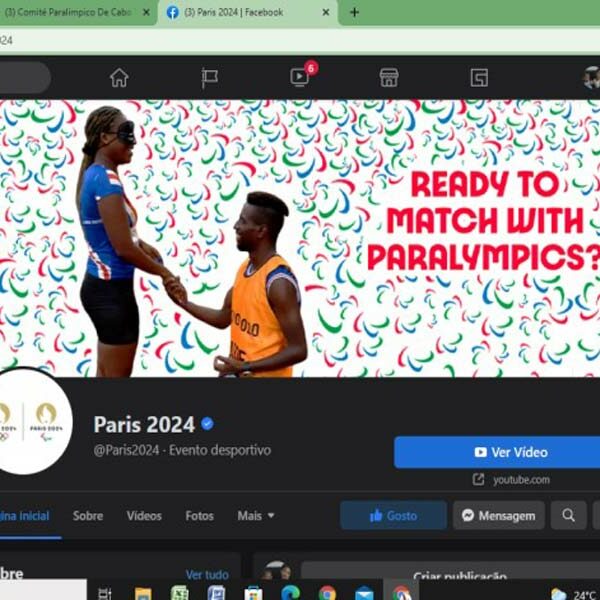The height and width of the screenshot is (600, 600).
Task: Click the Ver Vídeo button
Action: pyautogui.click(x=497, y=452)
